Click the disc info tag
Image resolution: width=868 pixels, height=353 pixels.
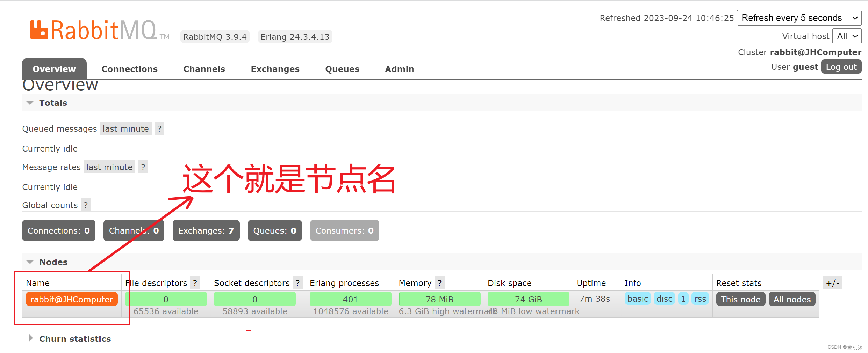click(664, 299)
